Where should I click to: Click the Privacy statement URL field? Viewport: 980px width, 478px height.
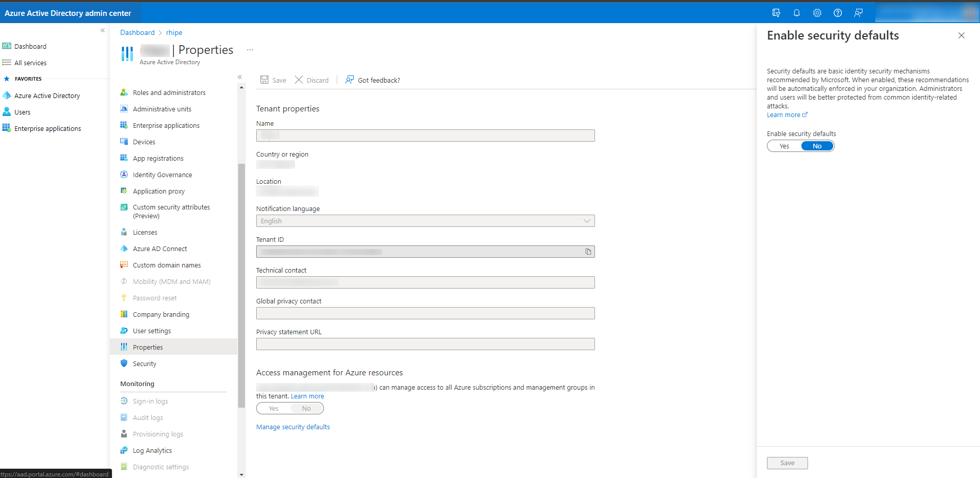click(x=425, y=343)
